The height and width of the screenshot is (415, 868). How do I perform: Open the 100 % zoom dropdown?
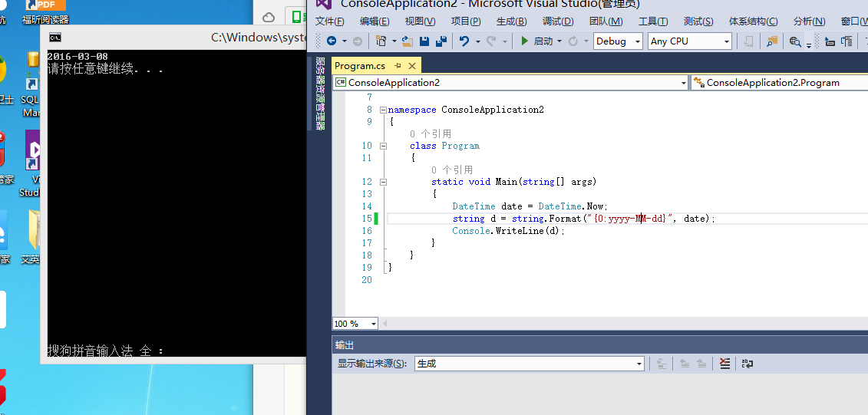coord(355,324)
